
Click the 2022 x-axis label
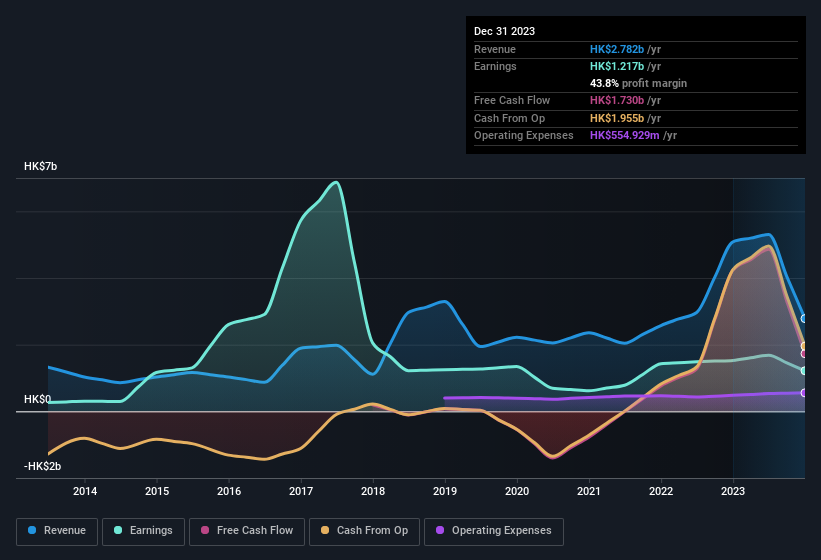pyautogui.click(x=661, y=491)
